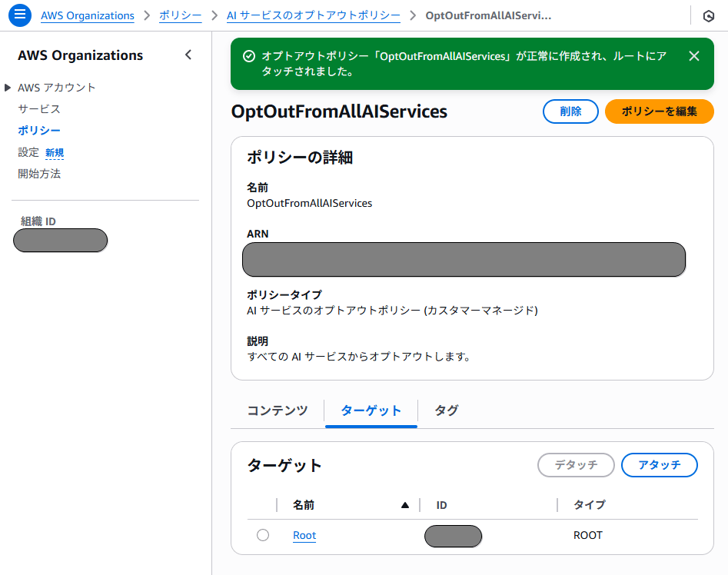Click the truncated OptOutFromAllAIServi... breadcrumb
The height and width of the screenshot is (575, 728).
tap(488, 16)
